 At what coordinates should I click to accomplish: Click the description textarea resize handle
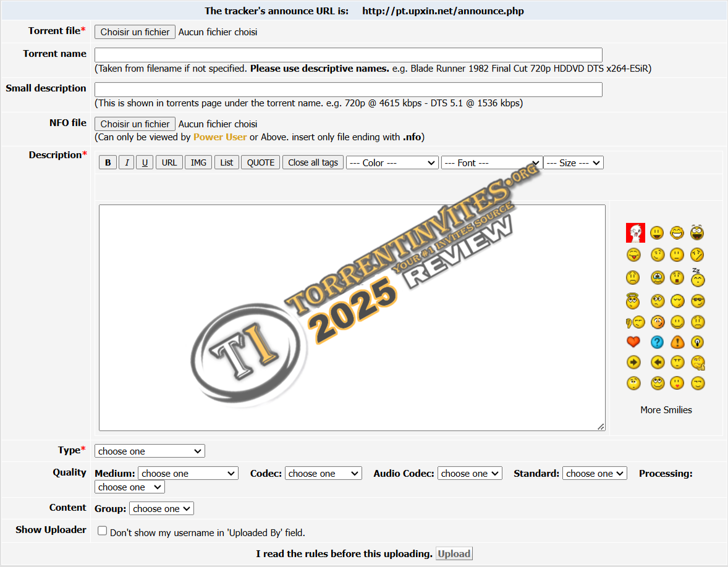(x=601, y=426)
